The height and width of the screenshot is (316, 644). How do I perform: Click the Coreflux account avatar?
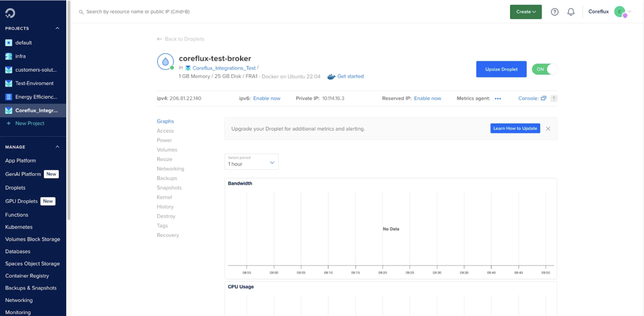point(620,12)
